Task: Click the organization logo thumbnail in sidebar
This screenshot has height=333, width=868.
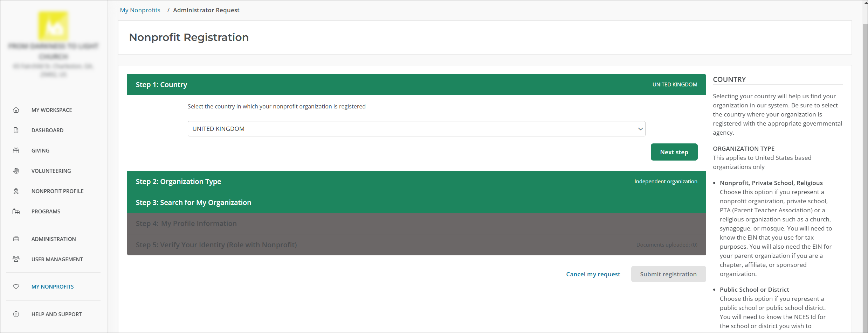Action: point(53,26)
